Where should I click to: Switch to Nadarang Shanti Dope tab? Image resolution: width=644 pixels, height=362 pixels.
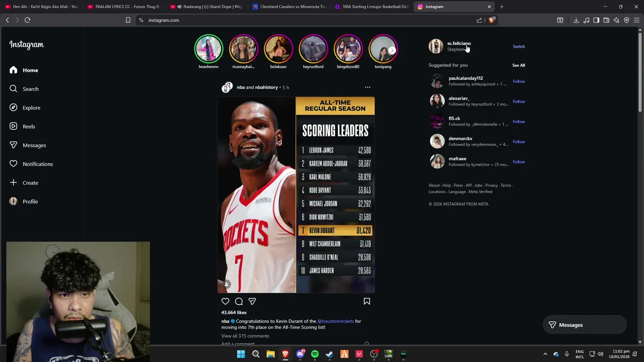tap(206, 7)
